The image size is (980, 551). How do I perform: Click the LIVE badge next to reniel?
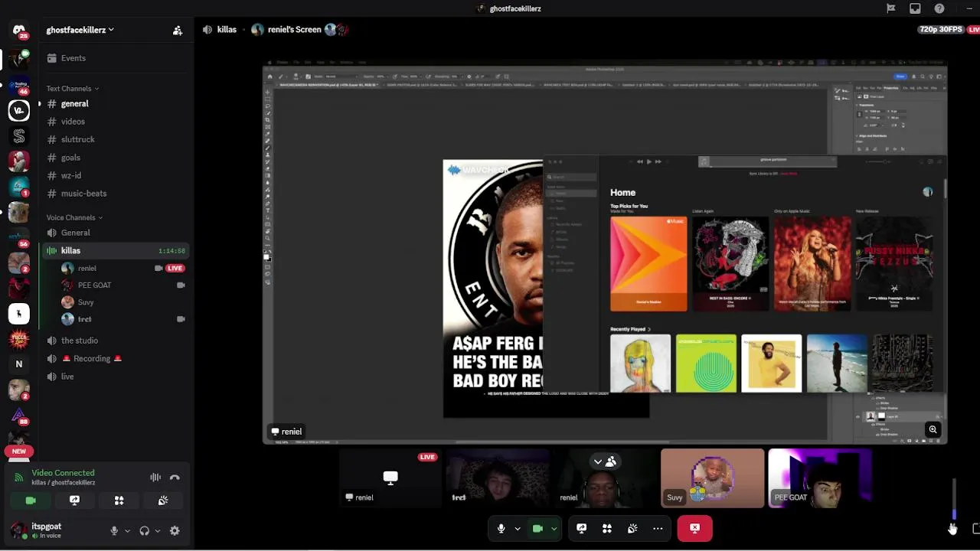[x=175, y=269]
